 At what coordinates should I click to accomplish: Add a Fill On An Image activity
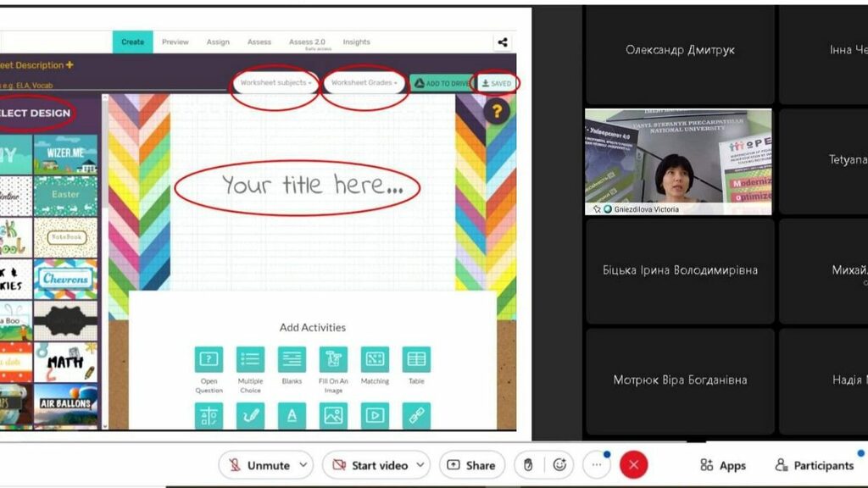pyautogui.click(x=333, y=359)
